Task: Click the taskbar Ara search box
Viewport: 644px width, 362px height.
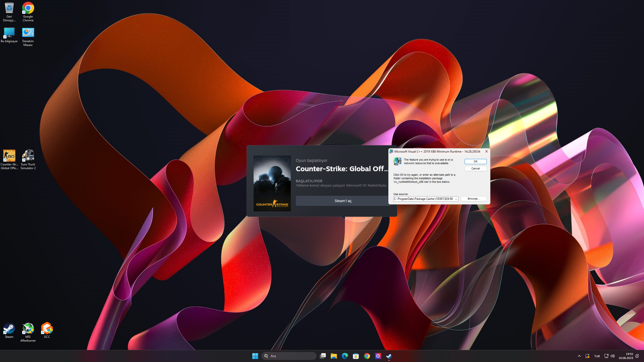Action: [x=289, y=356]
